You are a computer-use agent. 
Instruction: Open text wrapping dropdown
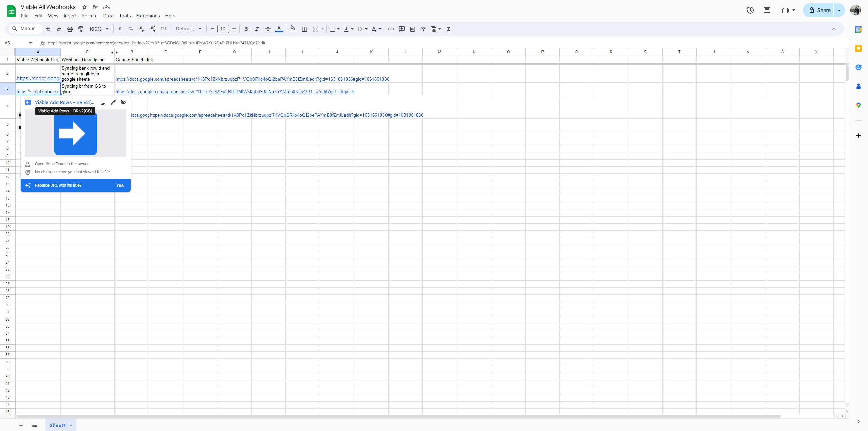[362, 29]
